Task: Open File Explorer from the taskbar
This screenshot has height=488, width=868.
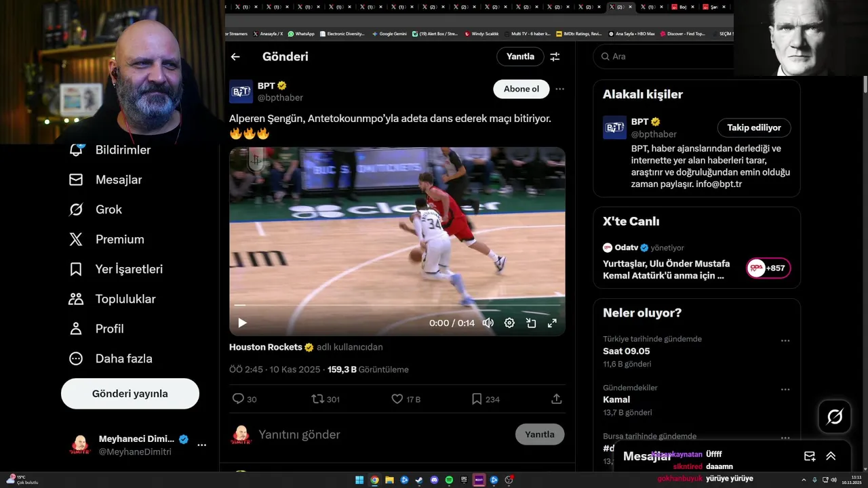Action: (x=389, y=481)
